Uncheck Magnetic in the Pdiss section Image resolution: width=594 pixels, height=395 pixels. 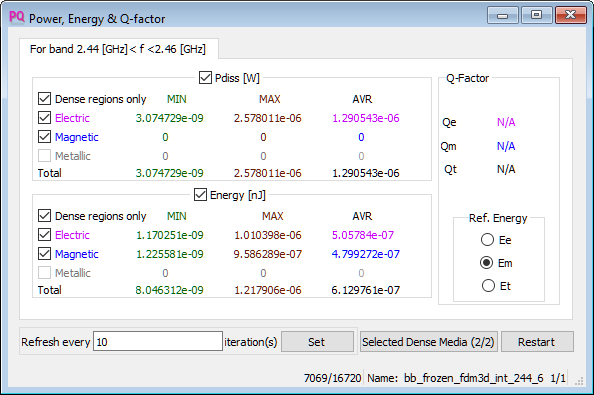tap(44, 137)
